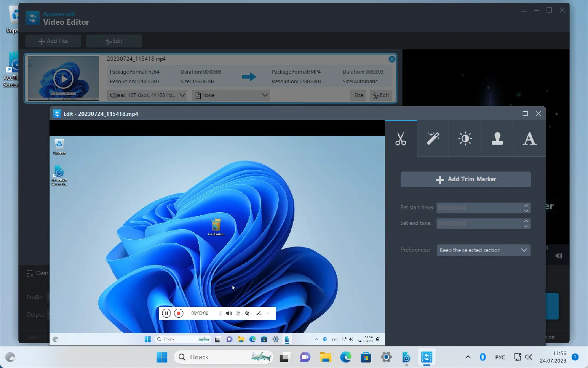
Task: Launch Microsoft Edge from taskbar
Action: (x=346, y=357)
